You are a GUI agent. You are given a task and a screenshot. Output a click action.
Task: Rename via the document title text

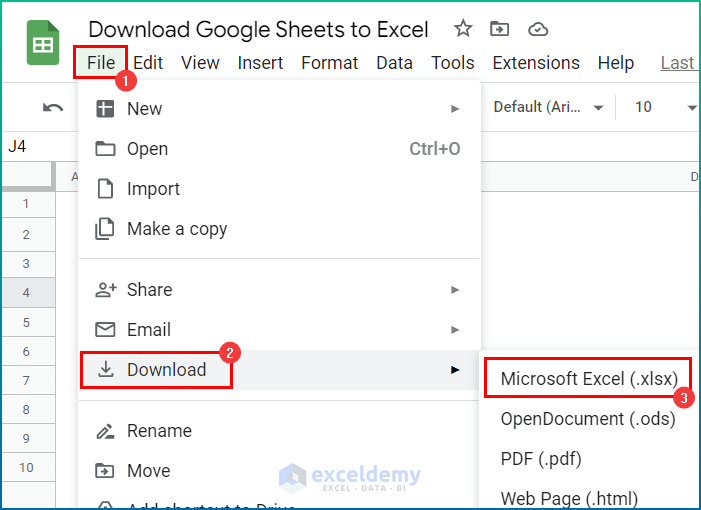(258, 30)
